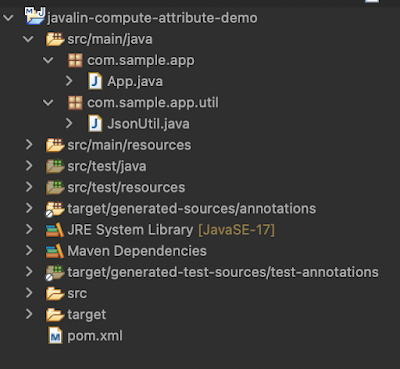Select the com.sample.app label
The width and height of the screenshot is (400, 369).
coord(141,61)
